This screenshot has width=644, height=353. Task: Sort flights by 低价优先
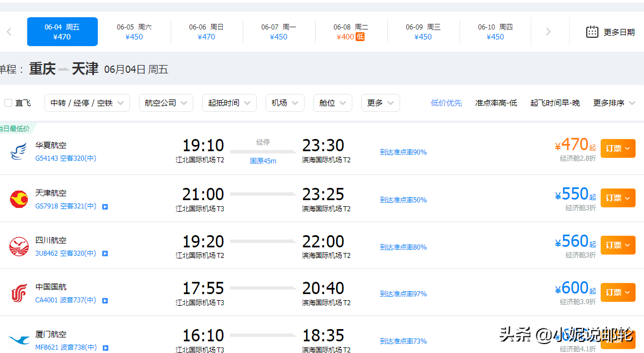point(446,103)
